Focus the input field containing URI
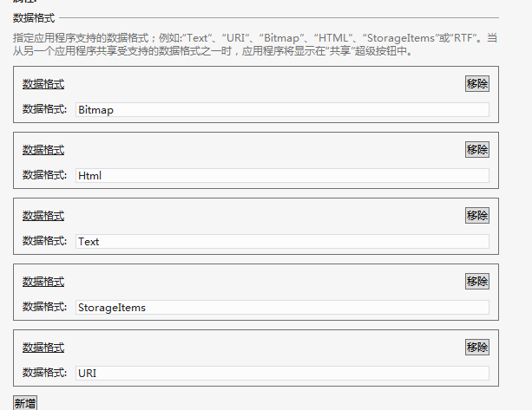The height and width of the screenshot is (410, 532). [x=282, y=373]
